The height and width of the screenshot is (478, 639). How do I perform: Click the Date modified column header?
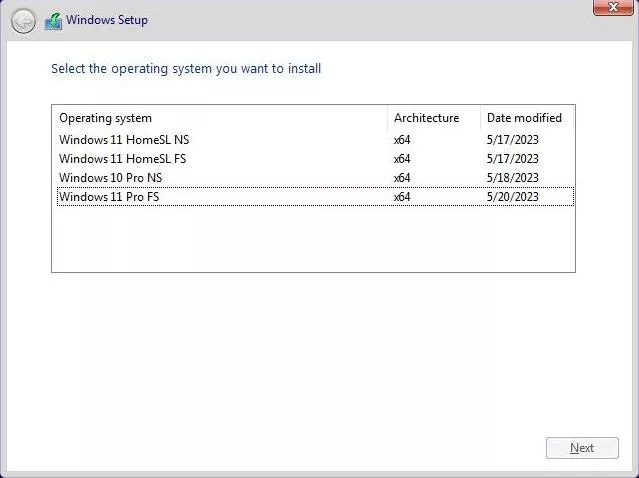(x=527, y=118)
